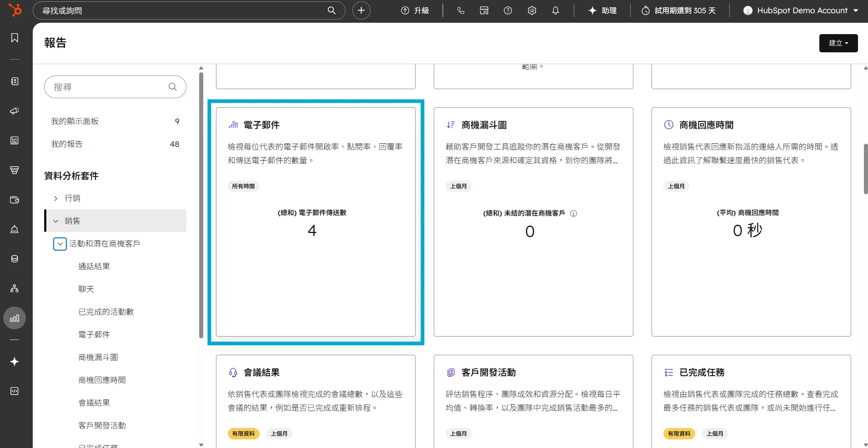Click the magnifier icon in top search bar

[332, 10]
